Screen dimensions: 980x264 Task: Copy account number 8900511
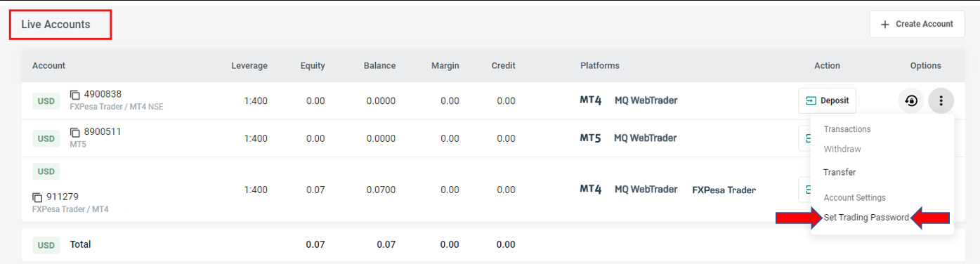tap(75, 132)
